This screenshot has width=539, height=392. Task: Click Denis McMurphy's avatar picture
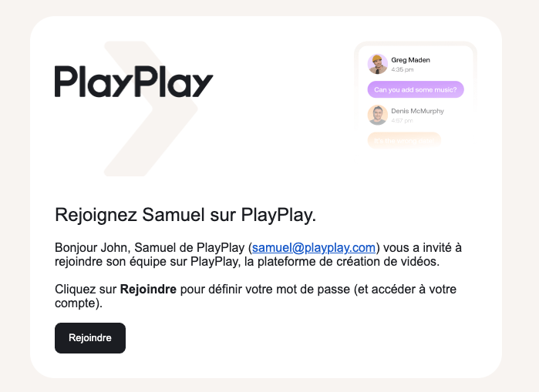point(377,115)
